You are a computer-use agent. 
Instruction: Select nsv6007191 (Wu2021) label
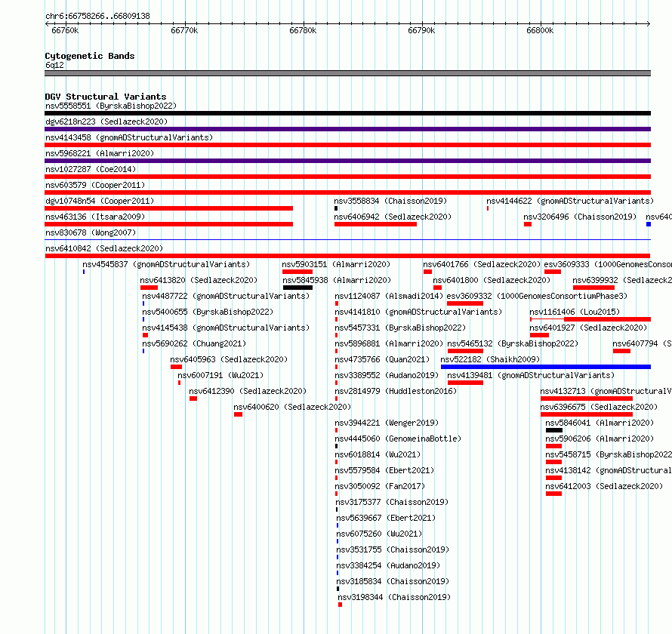(220, 375)
